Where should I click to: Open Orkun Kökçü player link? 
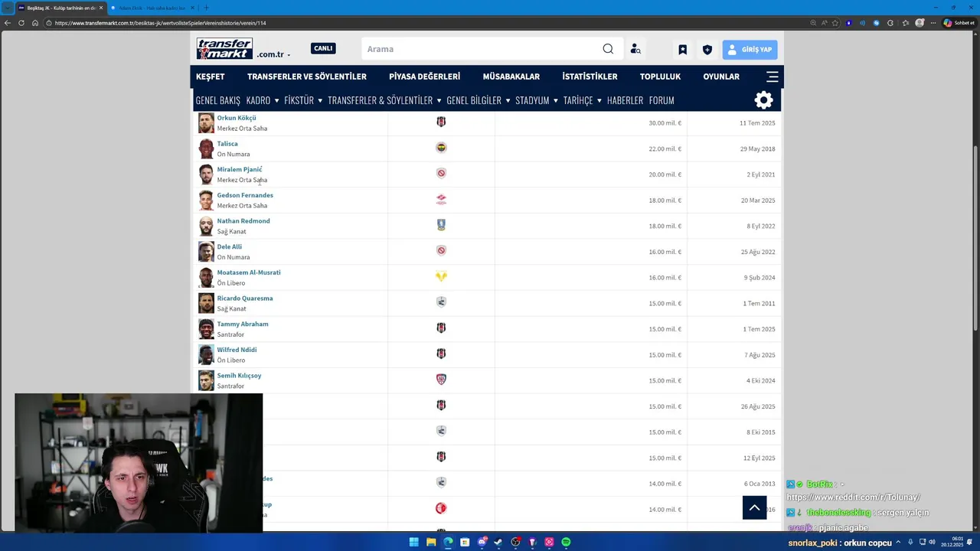point(237,118)
